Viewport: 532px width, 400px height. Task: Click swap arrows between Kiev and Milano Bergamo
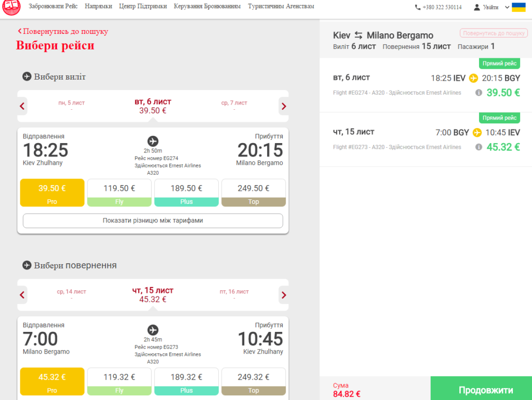tap(358, 35)
